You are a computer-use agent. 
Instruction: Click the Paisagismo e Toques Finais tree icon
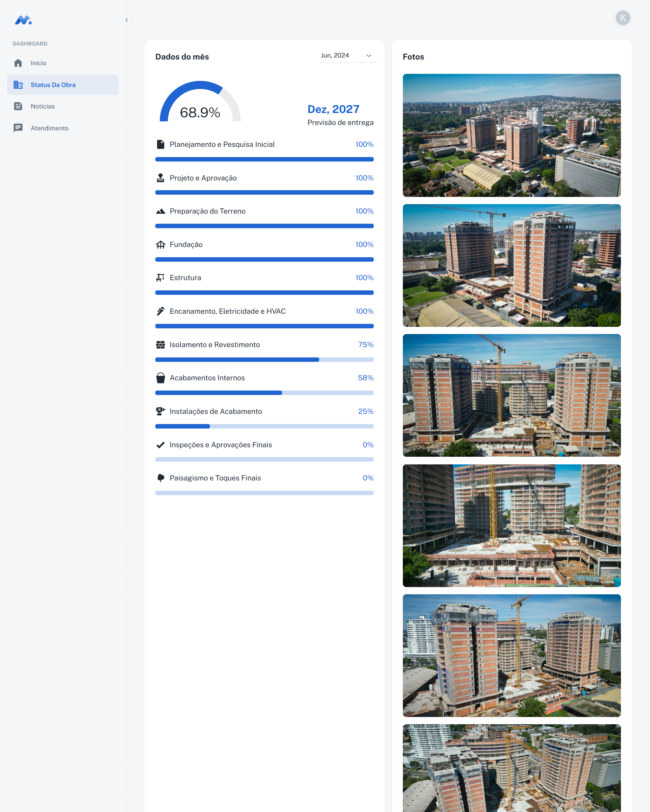point(160,478)
